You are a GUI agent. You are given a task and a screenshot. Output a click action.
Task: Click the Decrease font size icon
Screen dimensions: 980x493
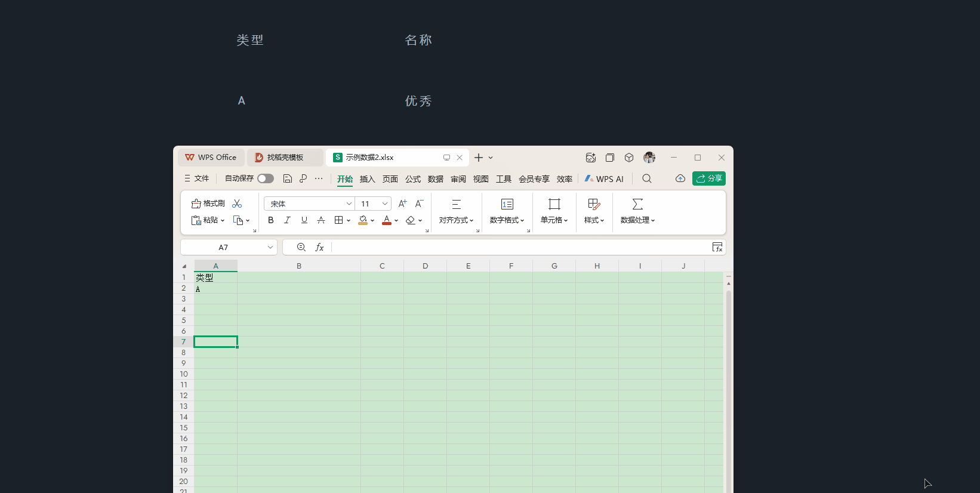(x=420, y=204)
